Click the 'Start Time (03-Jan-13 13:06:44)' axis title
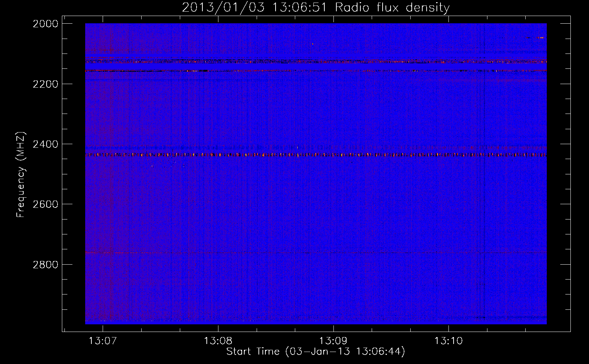This screenshot has width=589, height=364. [316, 352]
